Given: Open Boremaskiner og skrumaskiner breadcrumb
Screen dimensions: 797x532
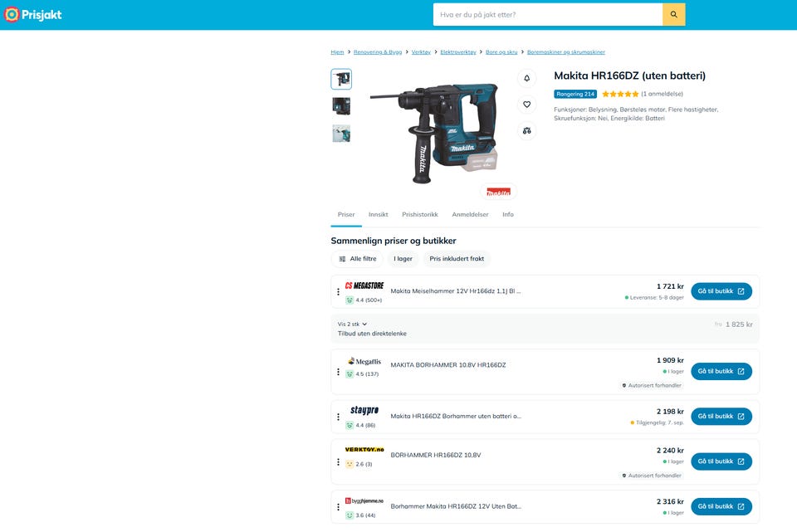Looking at the screenshot, I should [x=565, y=51].
